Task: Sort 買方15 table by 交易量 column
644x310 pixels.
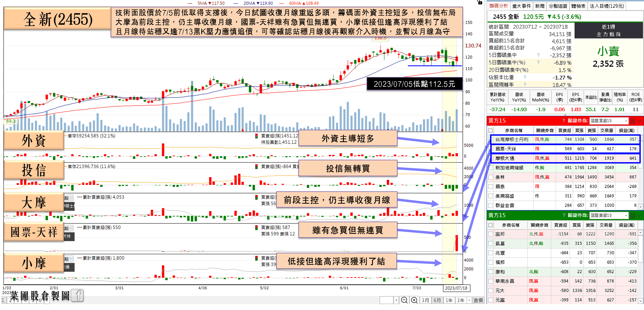Action: pos(607,131)
